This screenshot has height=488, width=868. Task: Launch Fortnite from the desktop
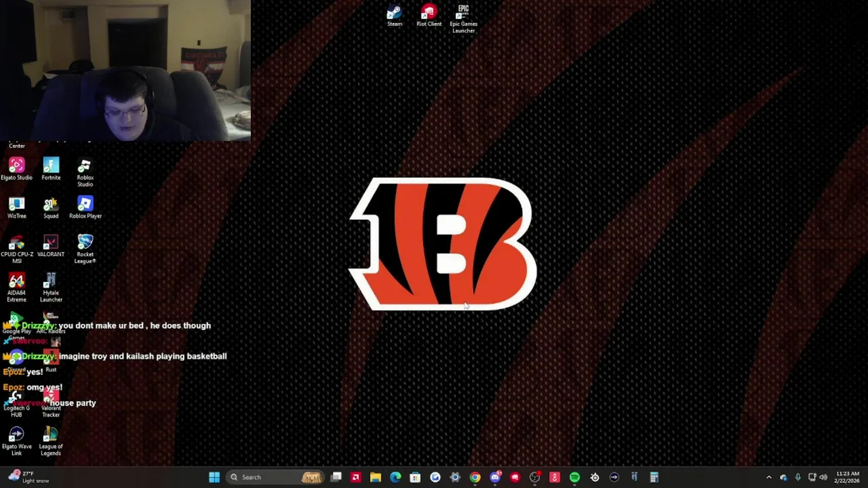(51, 169)
